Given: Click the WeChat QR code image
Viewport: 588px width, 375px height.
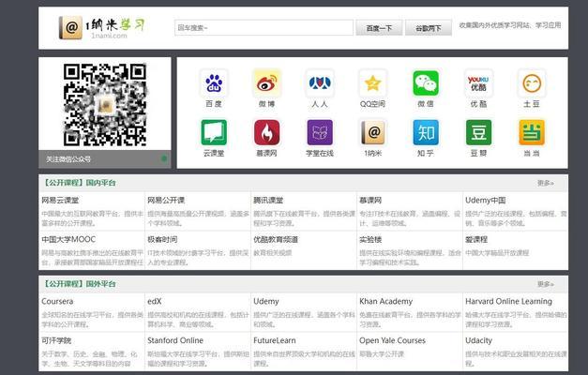Looking at the screenshot, I should [105, 105].
